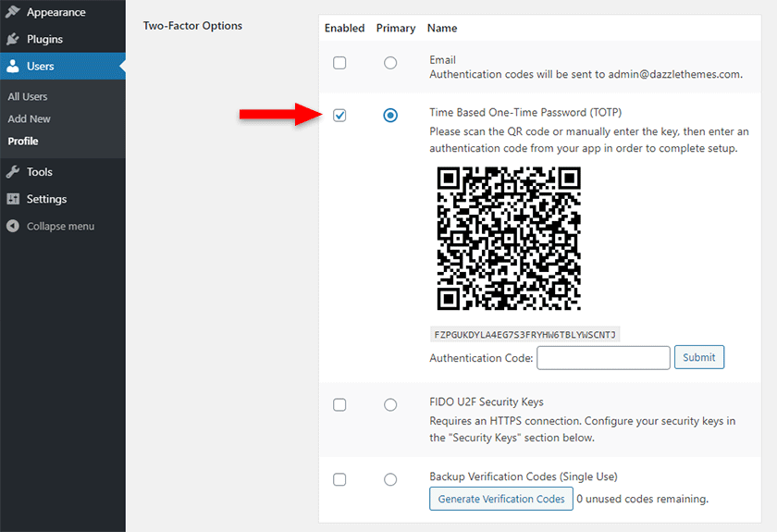
Task: Click the Tools wrench icon
Action: coord(13,171)
